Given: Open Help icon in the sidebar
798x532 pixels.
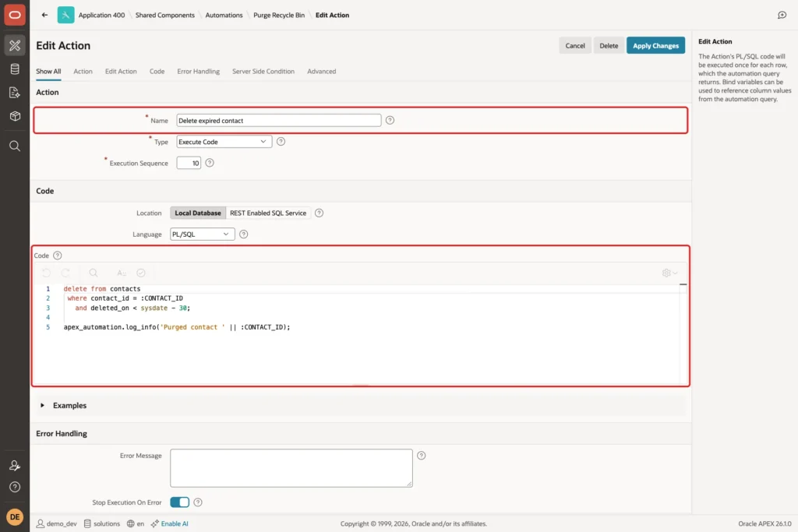Looking at the screenshot, I should pyautogui.click(x=15, y=487).
